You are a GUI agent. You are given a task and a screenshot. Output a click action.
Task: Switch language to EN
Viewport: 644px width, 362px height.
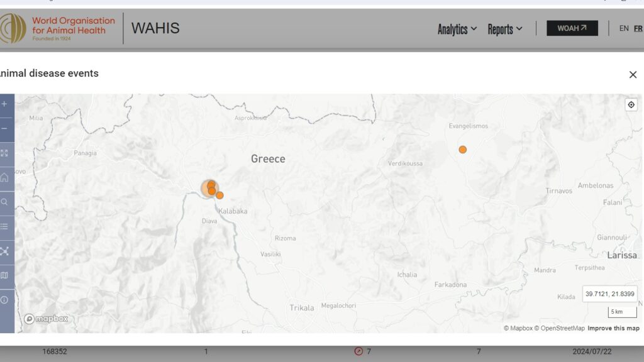point(624,28)
